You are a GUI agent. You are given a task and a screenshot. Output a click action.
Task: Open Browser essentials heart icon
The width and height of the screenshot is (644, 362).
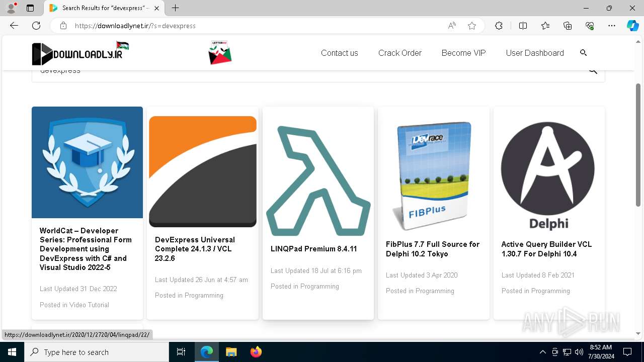pos(590,26)
